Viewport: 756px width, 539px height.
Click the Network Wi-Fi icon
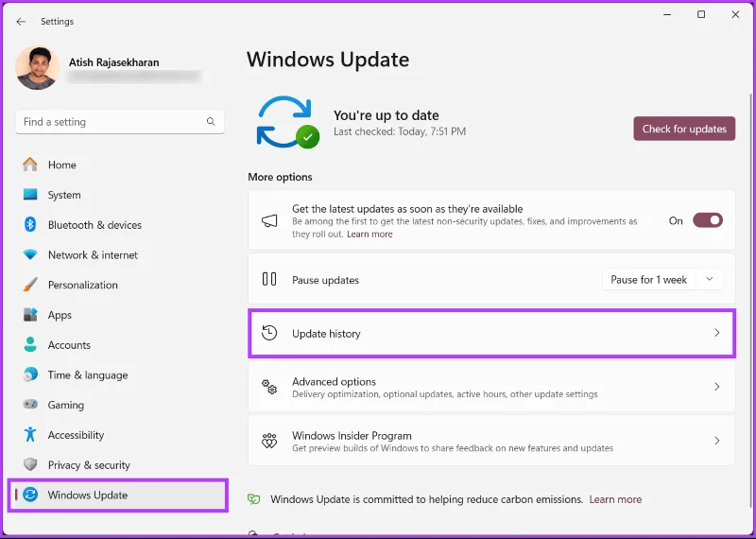pos(30,254)
